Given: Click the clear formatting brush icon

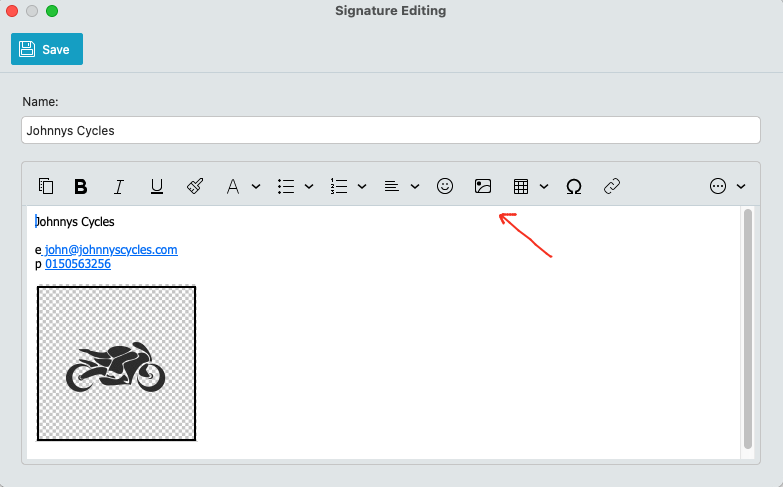Looking at the screenshot, I should (195, 186).
